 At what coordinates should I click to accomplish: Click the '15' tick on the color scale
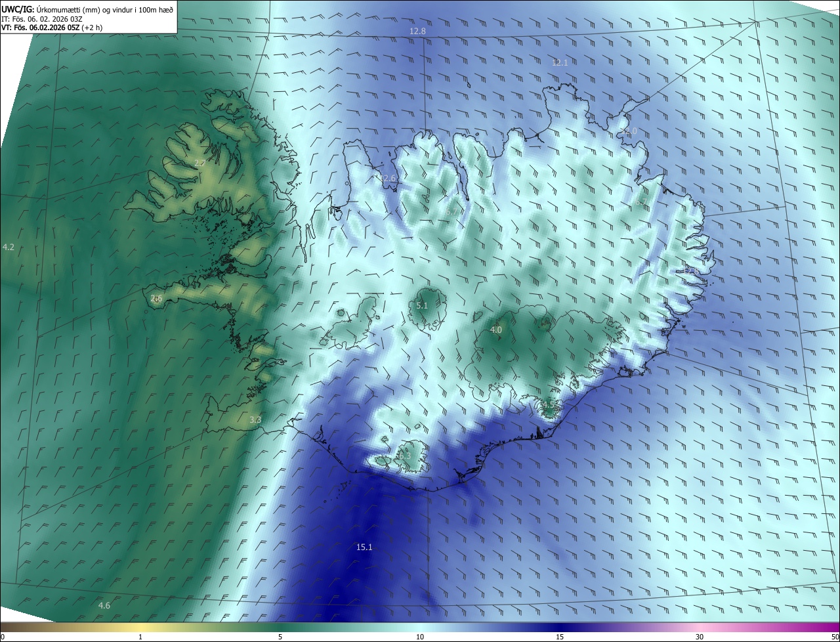tap(560, 637)
